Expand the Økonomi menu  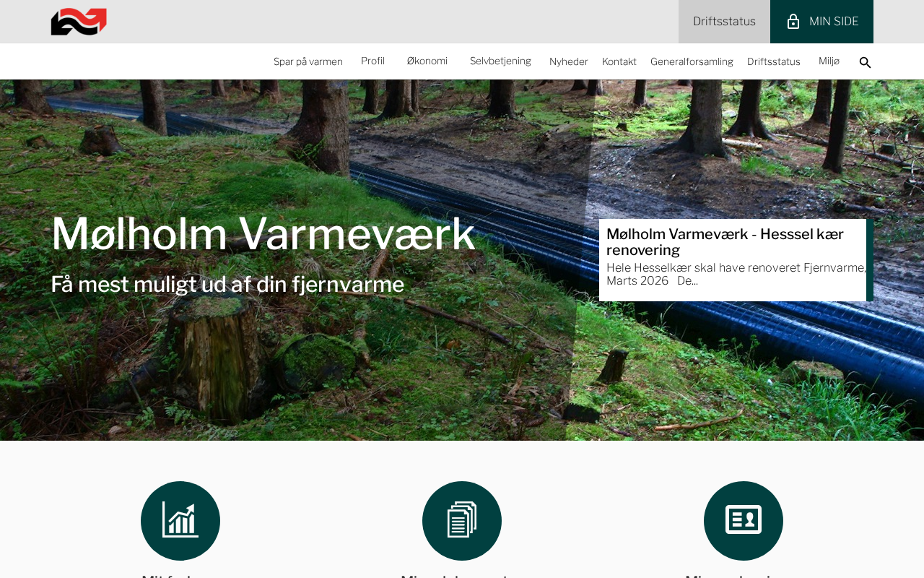click(x=427, y=61)
